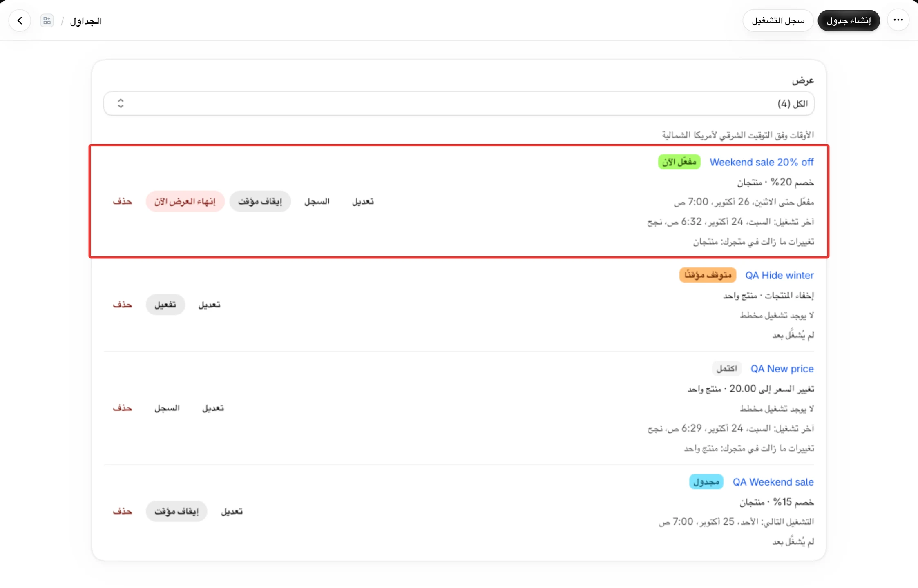Click حذف for QA Weekend sale
The image size is (918, 588).
tap(123, 511)
